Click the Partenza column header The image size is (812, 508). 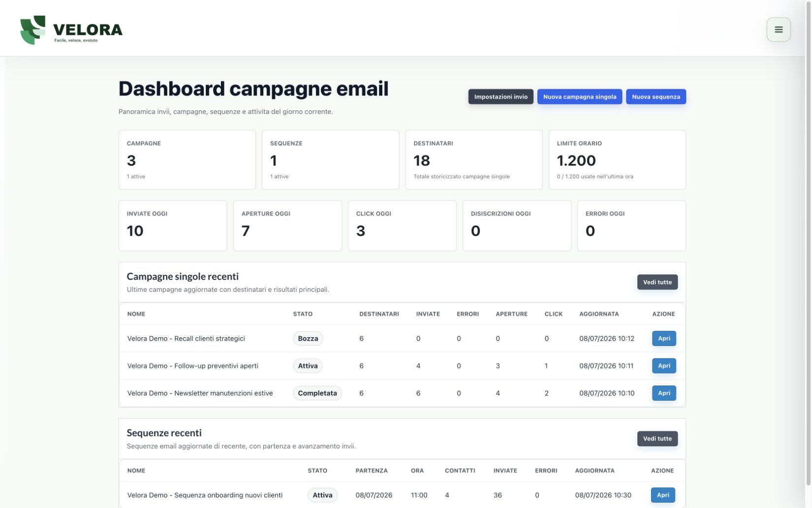coord(372,470)
